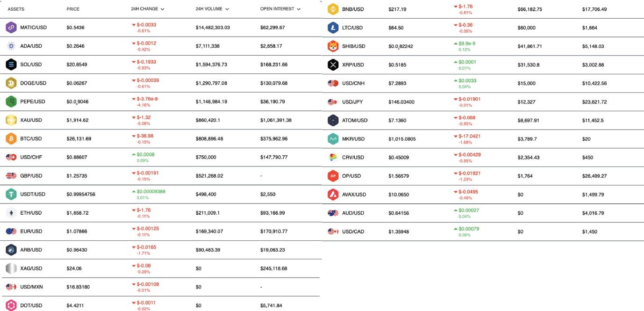Click the XRP/USD black icon
Screen dimensions: 644x311
point(333,65)
